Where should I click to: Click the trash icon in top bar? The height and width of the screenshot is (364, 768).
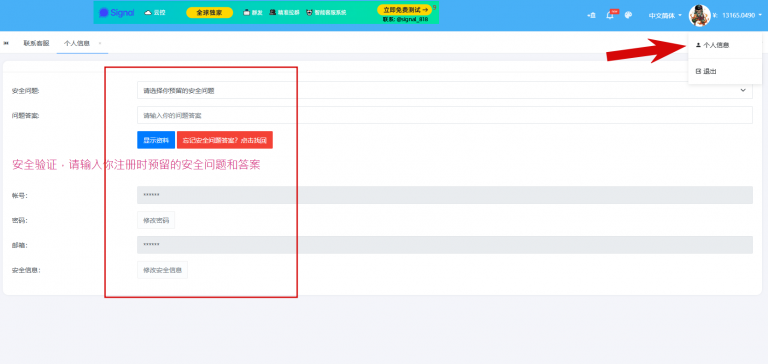point(592,15)
